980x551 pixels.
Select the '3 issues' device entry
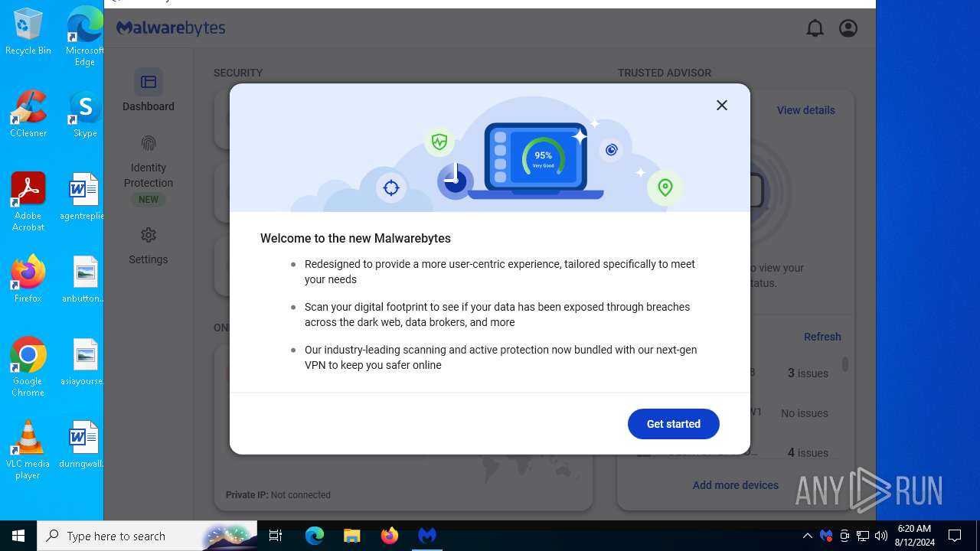click(808, 373)
